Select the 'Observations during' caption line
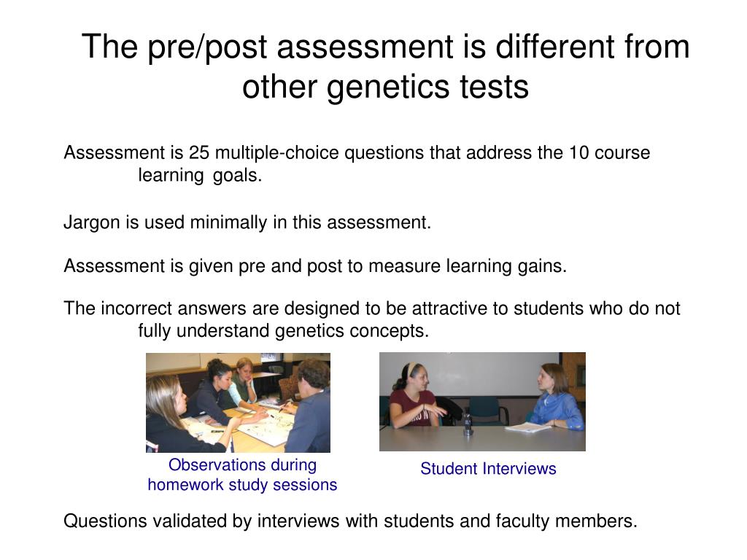The image size is (747, 560). pyautogui.click(x=242, y=464)
